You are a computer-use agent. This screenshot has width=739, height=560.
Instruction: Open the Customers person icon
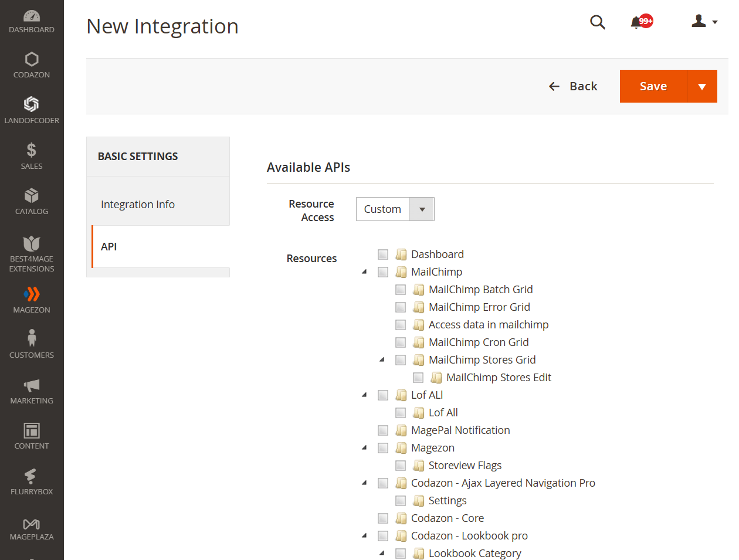pyautogui.click(x=32, y=338)
